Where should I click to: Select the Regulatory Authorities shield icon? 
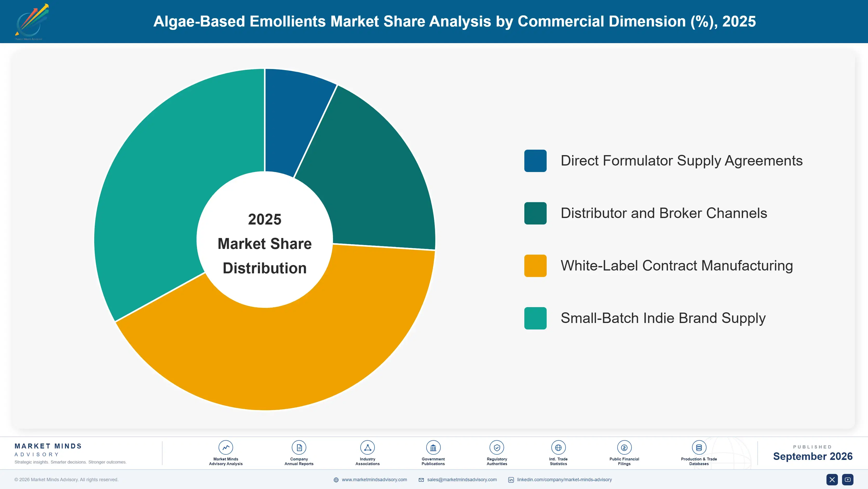497,447
